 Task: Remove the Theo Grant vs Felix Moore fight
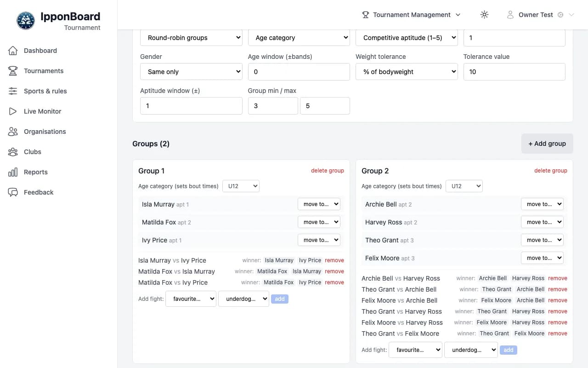(558, 333)
